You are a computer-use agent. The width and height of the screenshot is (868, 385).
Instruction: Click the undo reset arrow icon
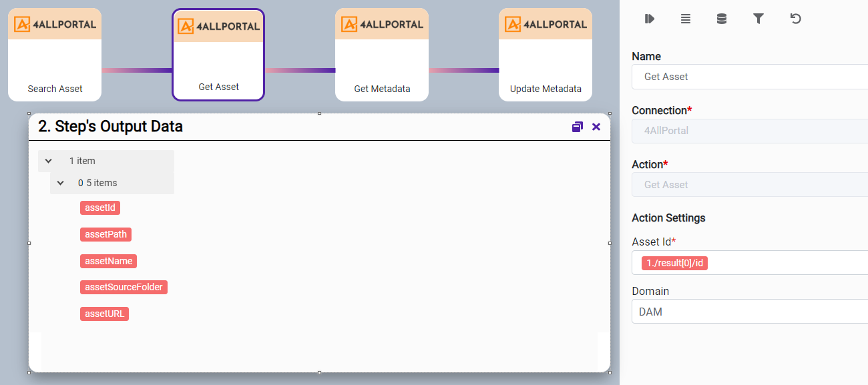pyautogui.click(x=795, y=19)
